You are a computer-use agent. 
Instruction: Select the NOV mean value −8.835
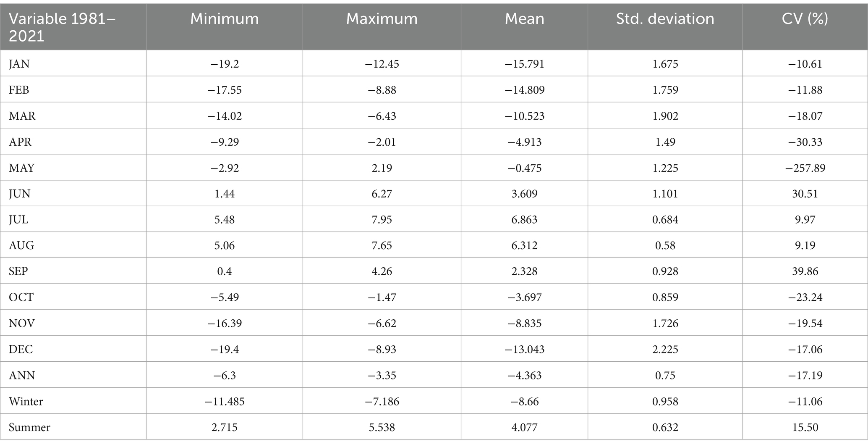click(x=524, y=323)
